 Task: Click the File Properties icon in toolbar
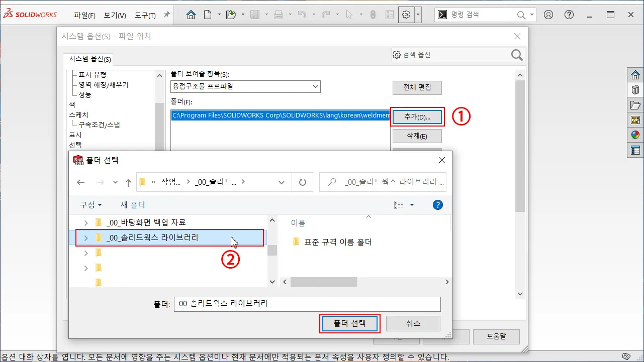pyautogui.click(x=389, y=15)
